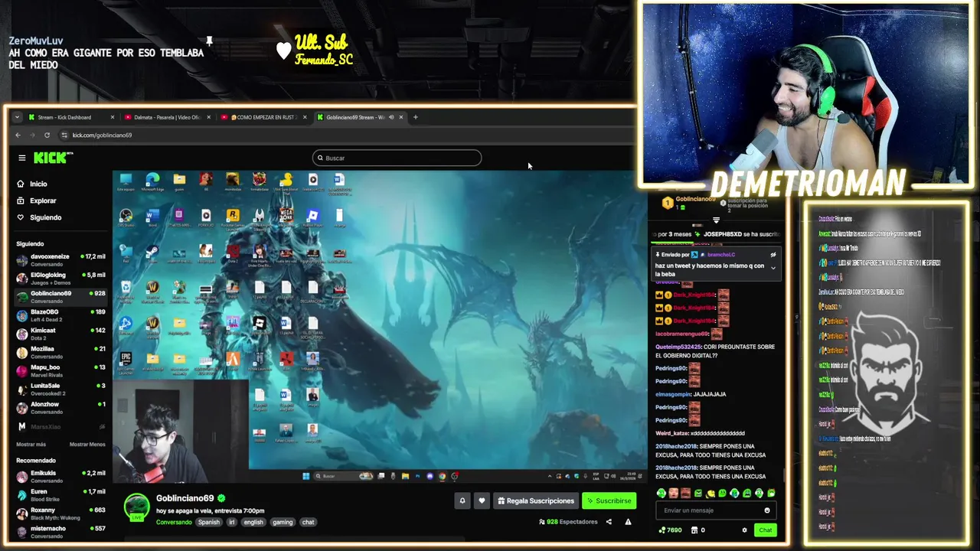This screenshot has height=551, width=980.
Task: Open recommended channel Roxanny
Action: tap(61, 514)
